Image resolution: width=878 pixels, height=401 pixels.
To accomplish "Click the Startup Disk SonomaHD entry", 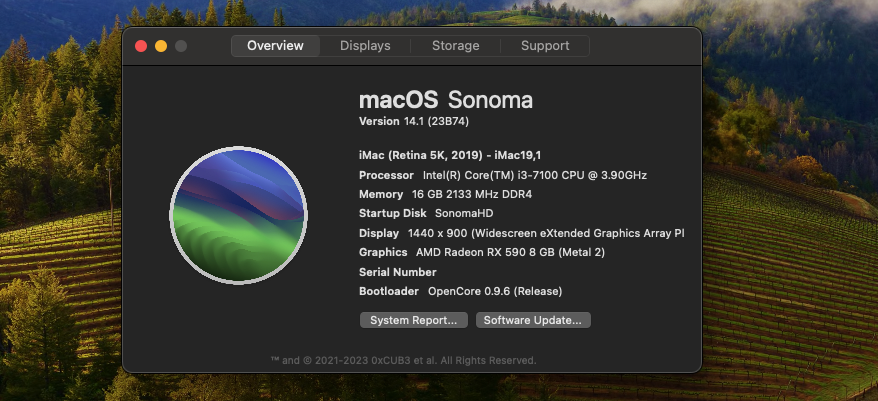I will [x=426, y=213].
